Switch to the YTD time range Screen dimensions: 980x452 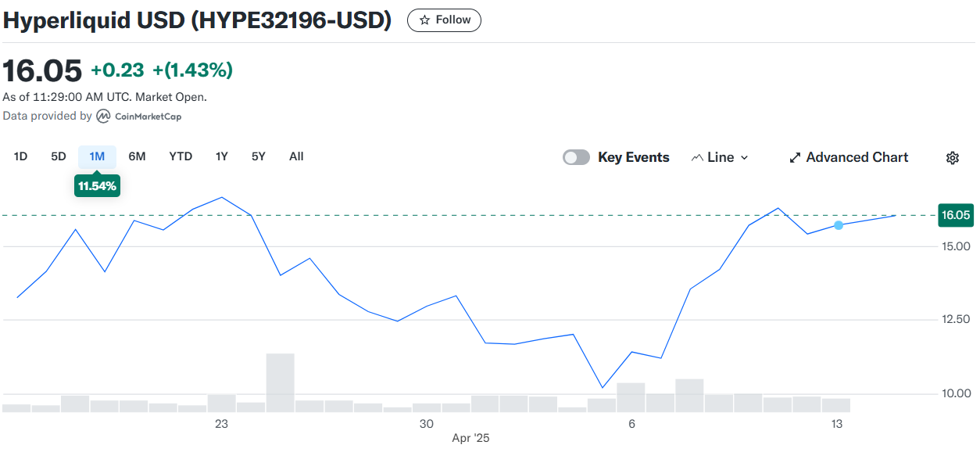point(181,156)
